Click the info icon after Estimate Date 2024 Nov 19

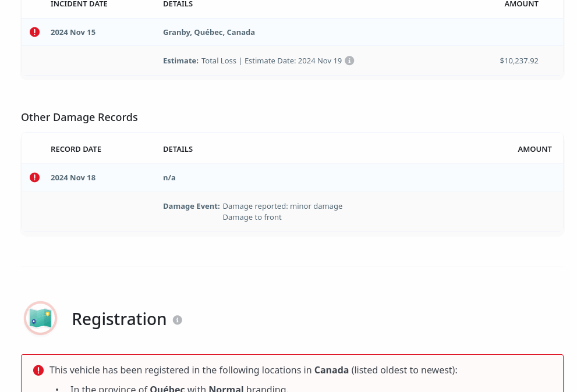click(x=349, y=60)
